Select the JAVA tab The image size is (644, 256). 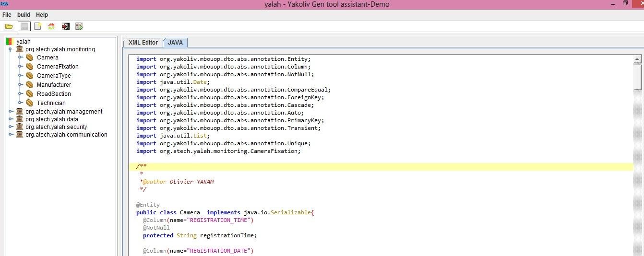(175, 43)
